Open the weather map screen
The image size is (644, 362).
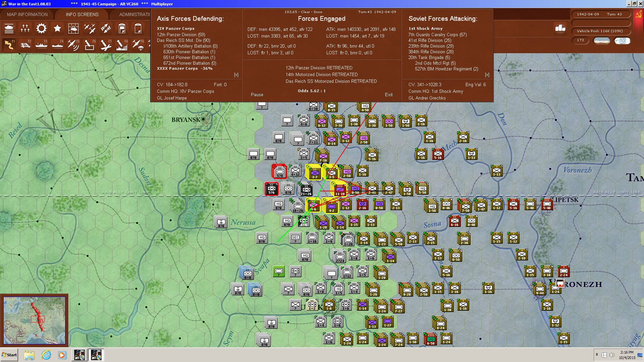(x=73, y=28)
